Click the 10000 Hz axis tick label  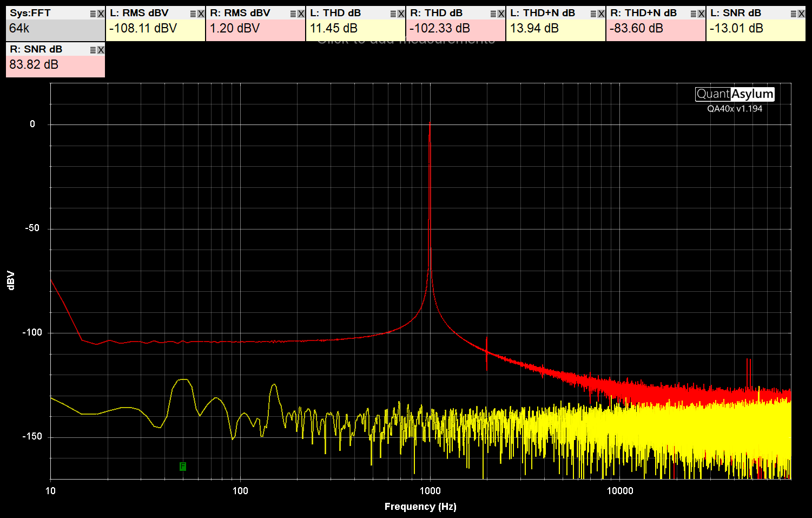click(x=620, y=491)
